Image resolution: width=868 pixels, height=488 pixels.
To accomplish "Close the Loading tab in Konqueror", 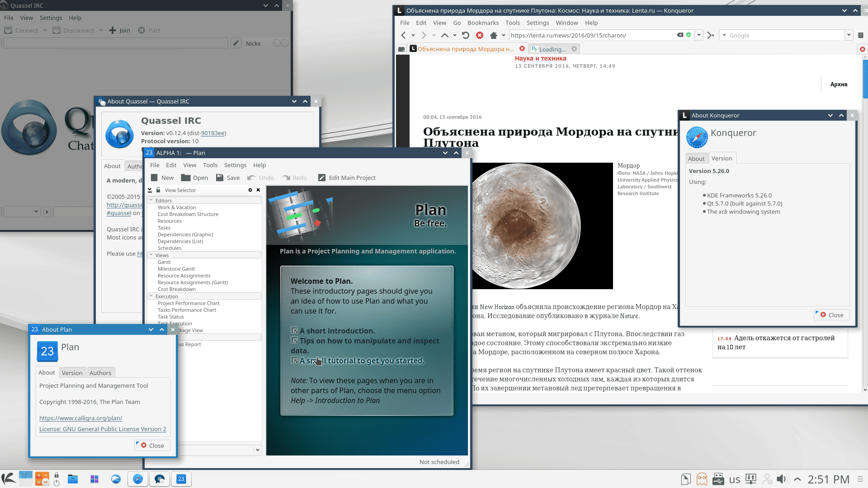I will click(574, 49).
